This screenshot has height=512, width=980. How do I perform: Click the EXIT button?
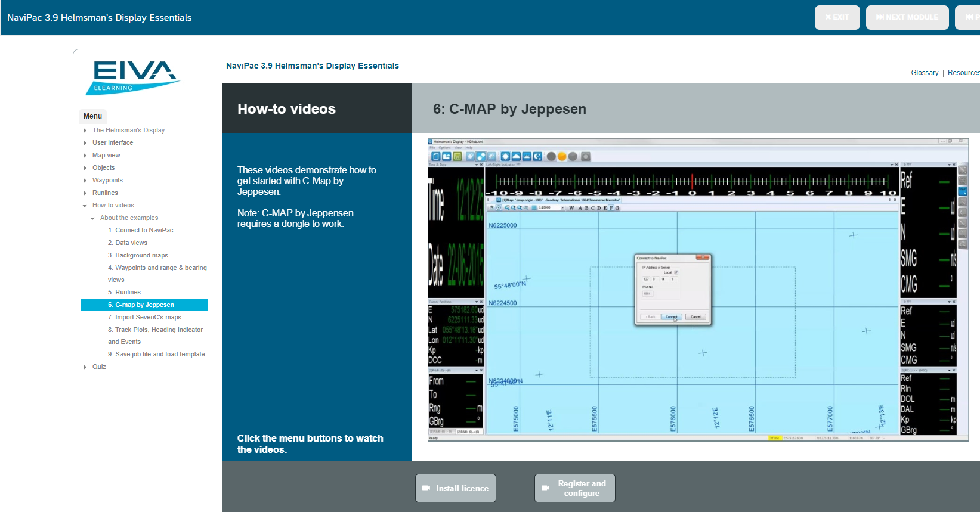tap(837, 17)
